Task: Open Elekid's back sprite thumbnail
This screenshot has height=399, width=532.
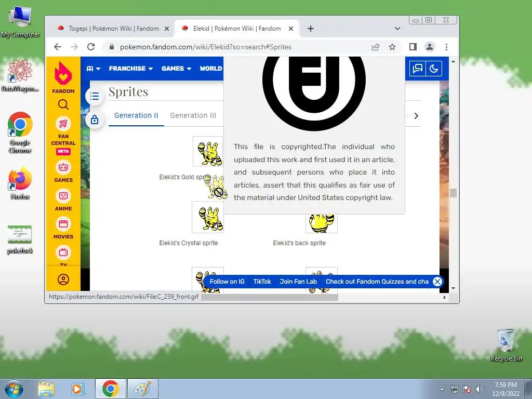Action: 321,223
